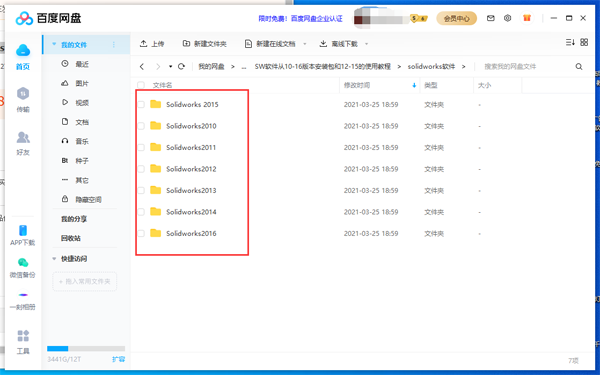Tick the checkbox for Solidworks2013
The width and height of the screenshot is (600, 375).
coord(141,190)
